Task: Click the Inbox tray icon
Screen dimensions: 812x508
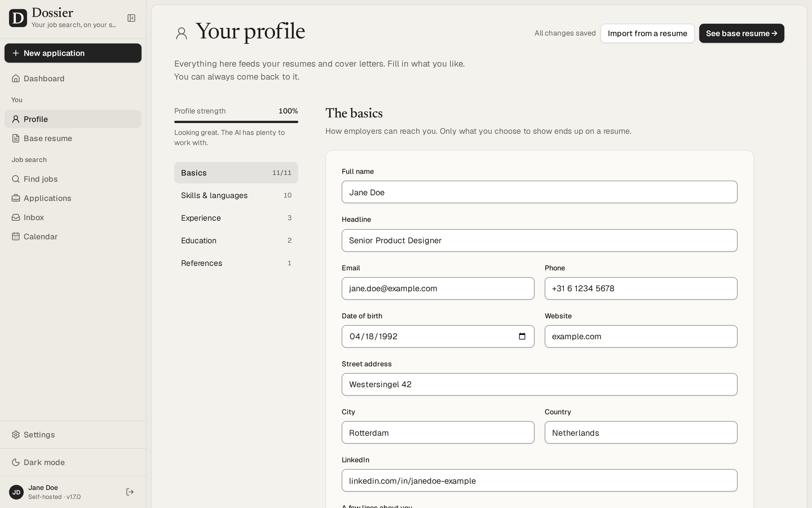Action: pos(16,217)
